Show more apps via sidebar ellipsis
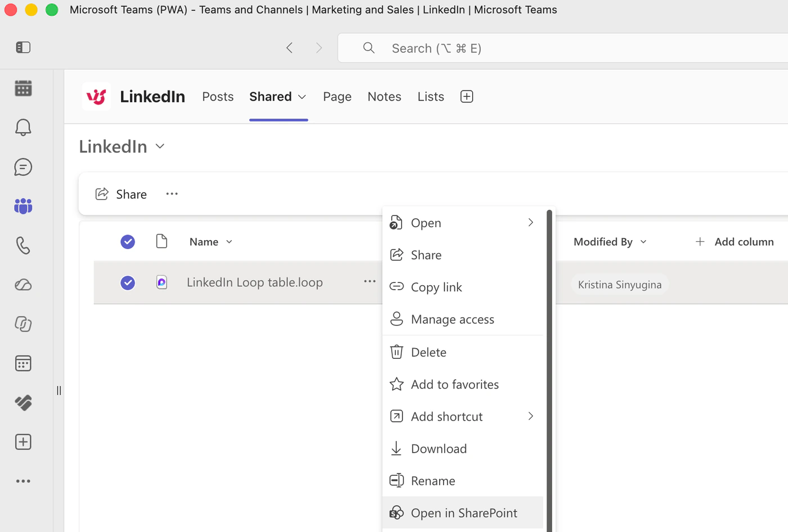 click(x=23, y=481)
